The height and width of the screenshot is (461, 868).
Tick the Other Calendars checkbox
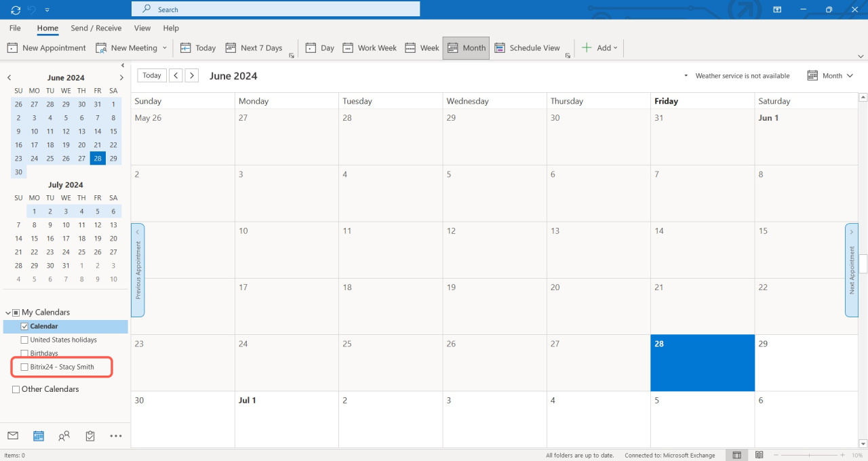tap(16, 389)
